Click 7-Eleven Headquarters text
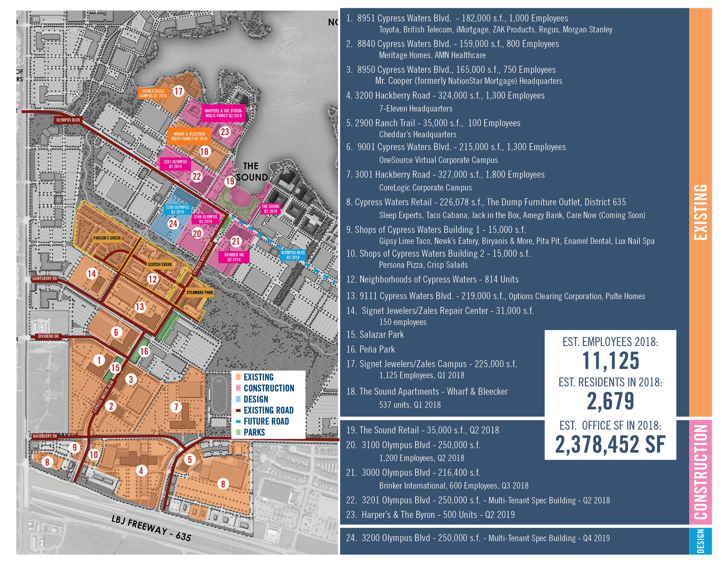 [416, 108]
